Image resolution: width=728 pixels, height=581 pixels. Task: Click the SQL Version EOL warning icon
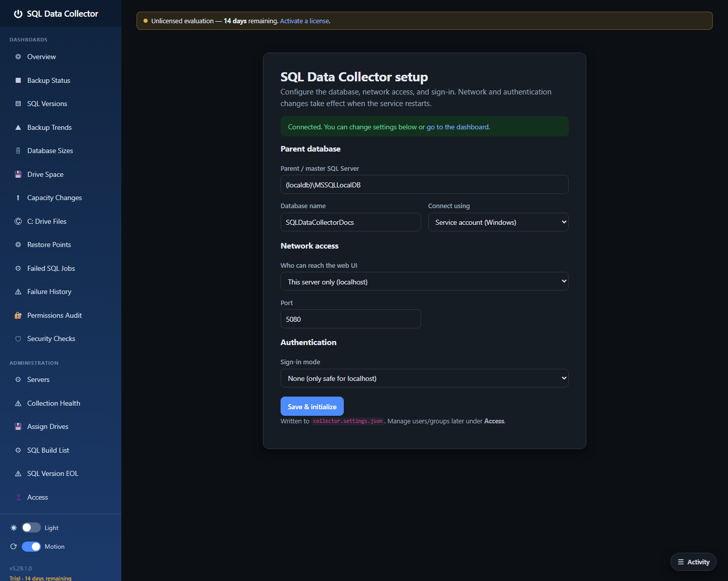(18, 473)
